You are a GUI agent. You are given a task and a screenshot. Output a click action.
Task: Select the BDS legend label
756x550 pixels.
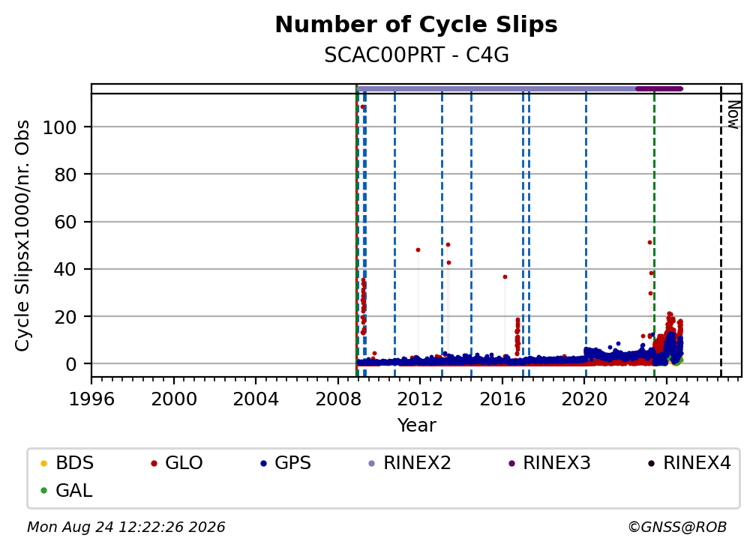pyautogui.click(x=75, y=463)
